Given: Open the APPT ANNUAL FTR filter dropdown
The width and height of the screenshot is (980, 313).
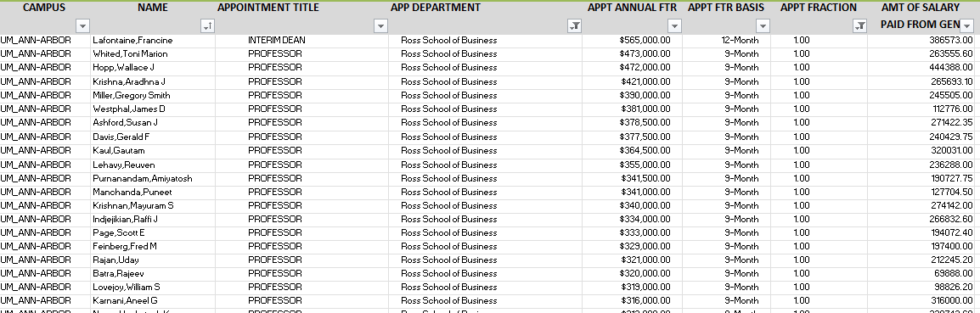Looking at the screenshot, I should (673, 25).
